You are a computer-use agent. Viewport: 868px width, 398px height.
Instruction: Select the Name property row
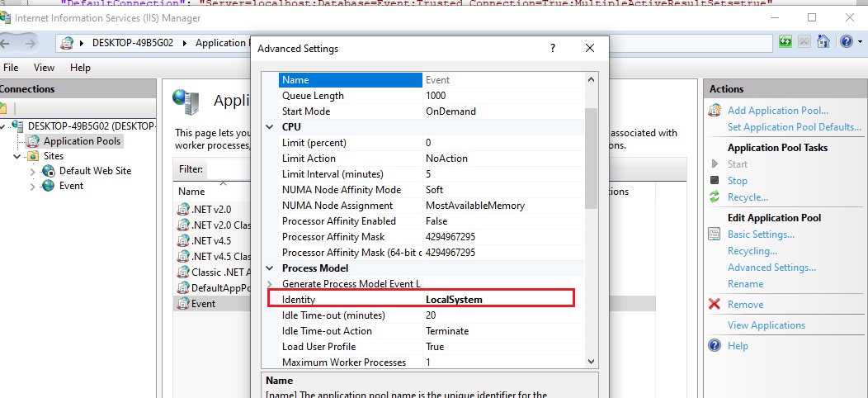(x=432, y=80)
